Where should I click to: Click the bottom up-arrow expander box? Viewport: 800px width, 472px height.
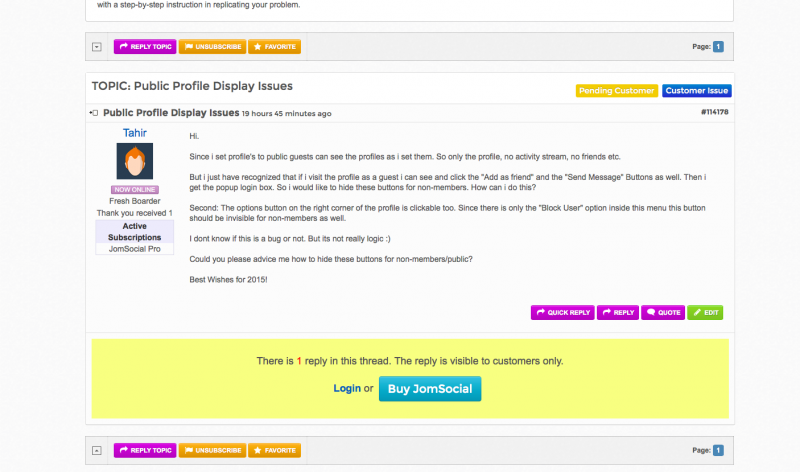(96, 451)
